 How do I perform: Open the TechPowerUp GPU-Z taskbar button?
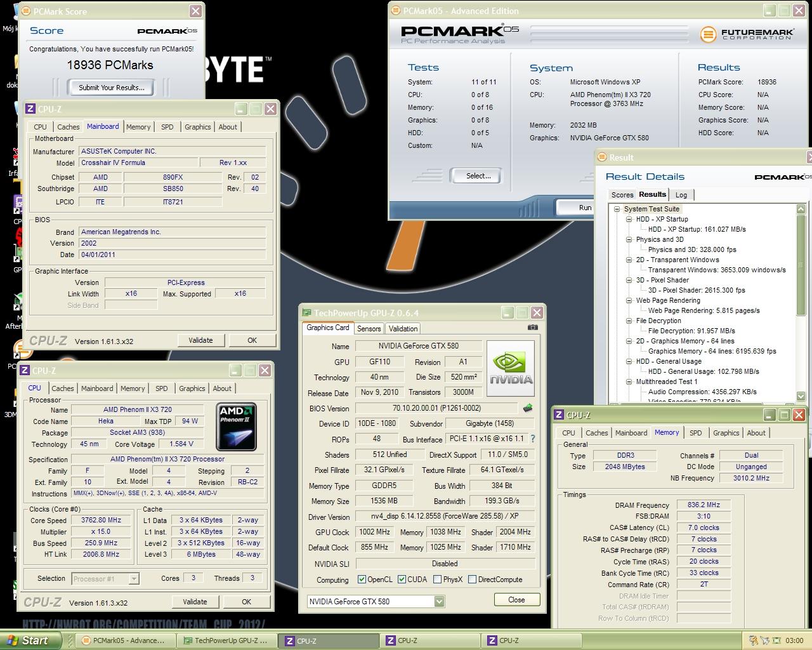[x=226, y=640]
